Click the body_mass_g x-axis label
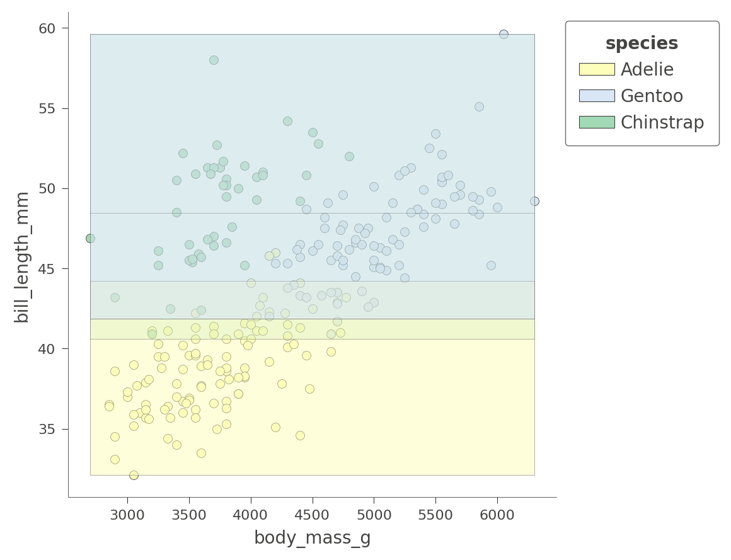Screen dimensions: 731x560 pos(312,539)
